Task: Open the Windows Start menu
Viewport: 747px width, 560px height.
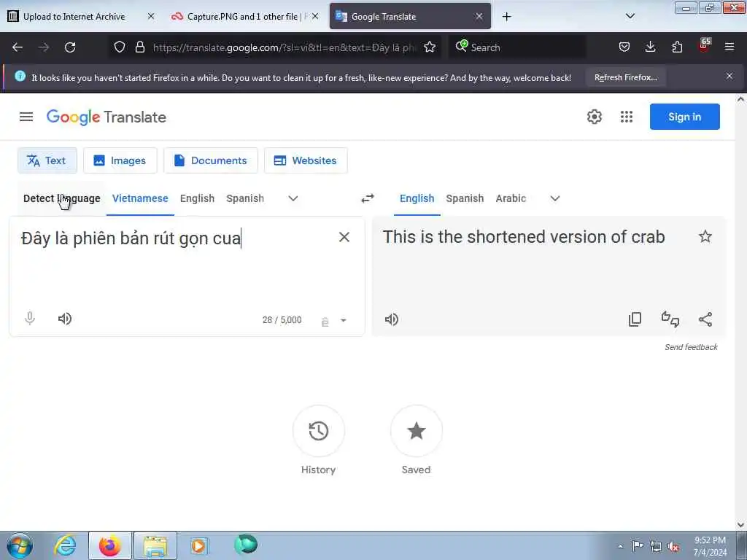Action: click(20, 545)
